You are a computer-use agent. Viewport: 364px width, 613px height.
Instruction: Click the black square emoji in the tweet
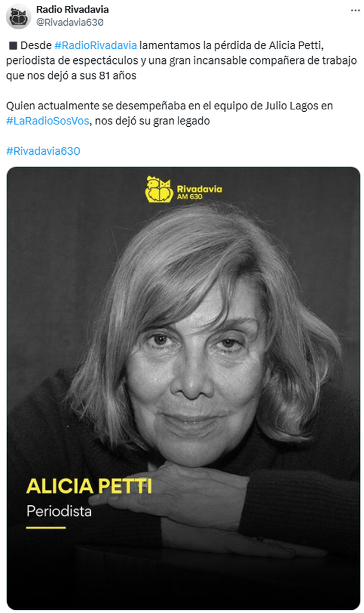[x=12, y=45]
